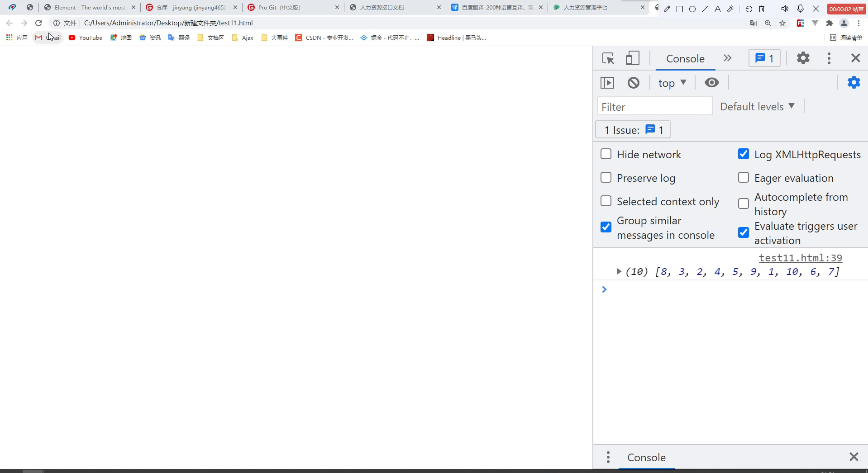Reload the current page

click(38, 23)
